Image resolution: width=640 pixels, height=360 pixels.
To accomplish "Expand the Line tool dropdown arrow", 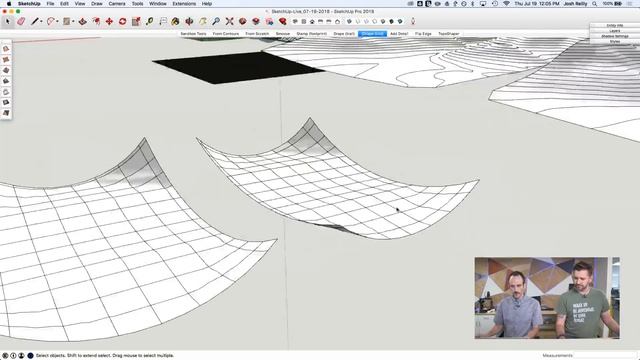I will (41, 22).
